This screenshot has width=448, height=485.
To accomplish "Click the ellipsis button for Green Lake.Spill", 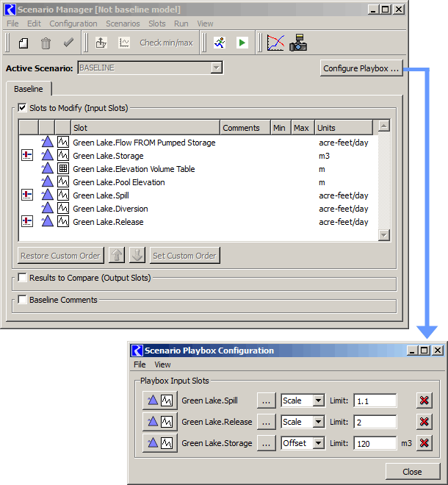I will click(266, 400).
